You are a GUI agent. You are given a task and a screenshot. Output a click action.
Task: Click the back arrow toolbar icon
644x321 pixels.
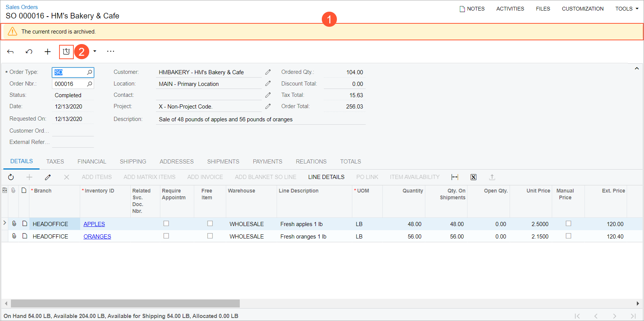click(x=11, y=52)
